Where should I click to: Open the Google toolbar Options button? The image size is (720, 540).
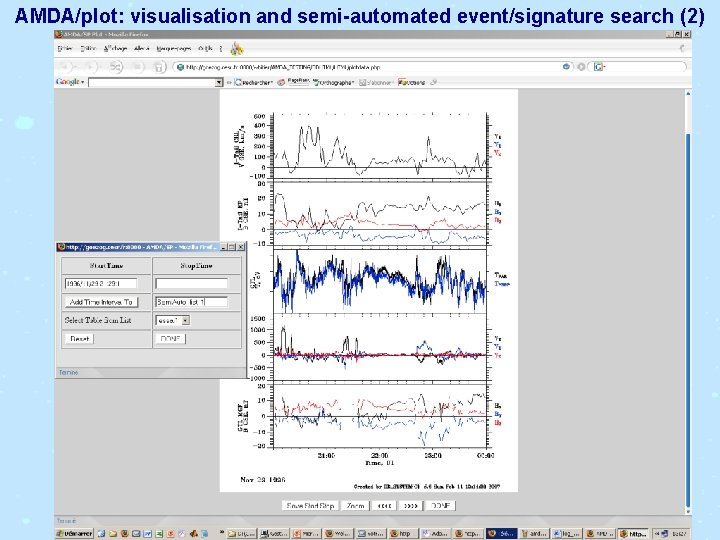tap(411, 82)
